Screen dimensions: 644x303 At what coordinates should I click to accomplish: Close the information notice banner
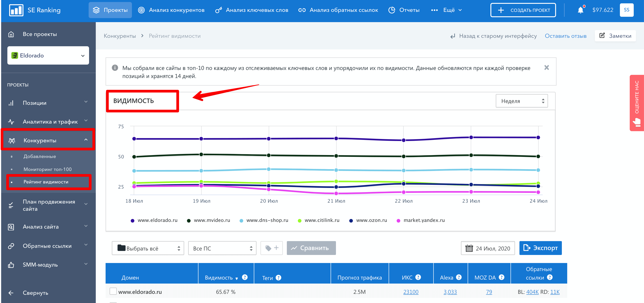(x=546, y=67)
